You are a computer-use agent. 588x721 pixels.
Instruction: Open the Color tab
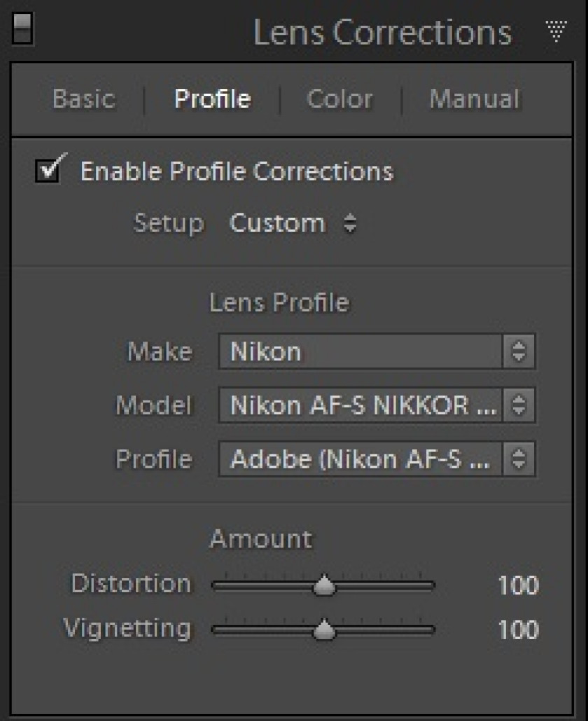pyautogui.click(x=339, y=99)
